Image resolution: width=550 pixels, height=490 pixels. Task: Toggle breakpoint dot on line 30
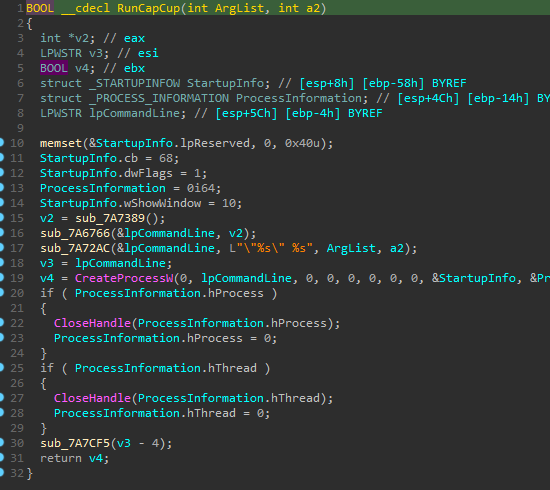point(1,442)
